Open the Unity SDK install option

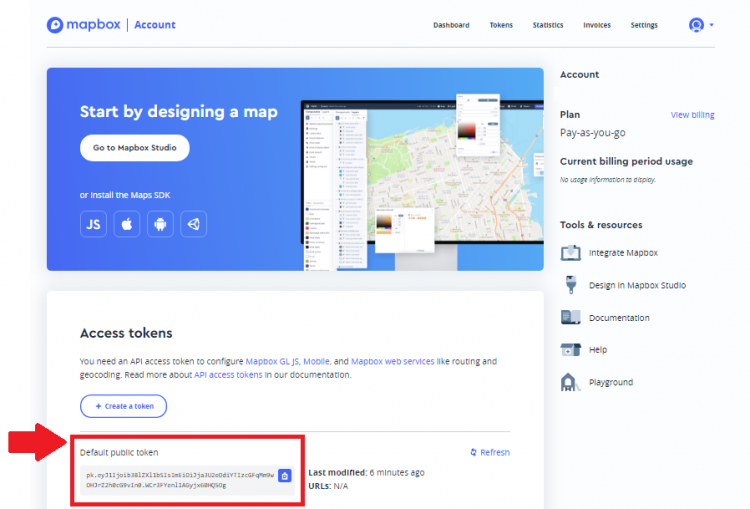(x=194, y=224)
